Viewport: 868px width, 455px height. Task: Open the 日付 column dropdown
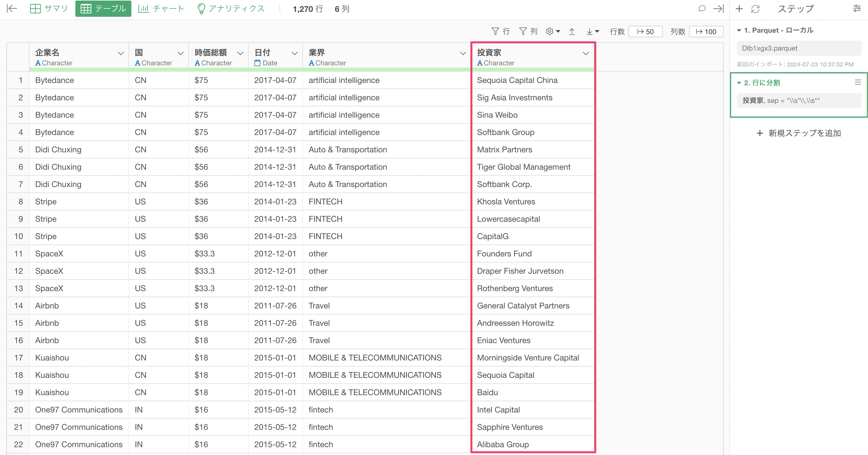(x=295, y=53)
